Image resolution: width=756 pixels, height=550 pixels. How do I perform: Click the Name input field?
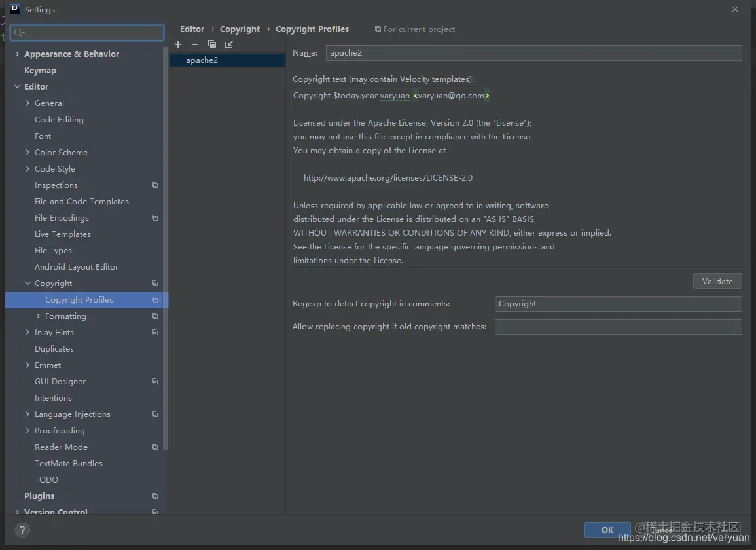[x=533, y=53]
